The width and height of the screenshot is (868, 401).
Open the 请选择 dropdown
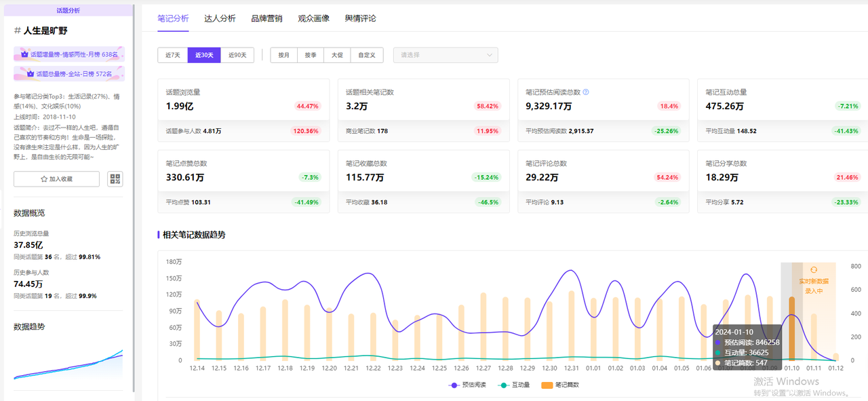446,55
